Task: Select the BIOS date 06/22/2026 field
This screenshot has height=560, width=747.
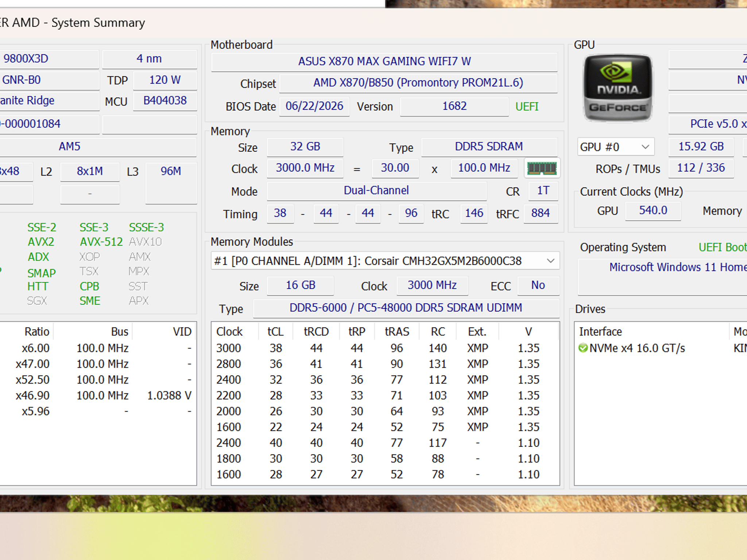Action: point(314,106)
